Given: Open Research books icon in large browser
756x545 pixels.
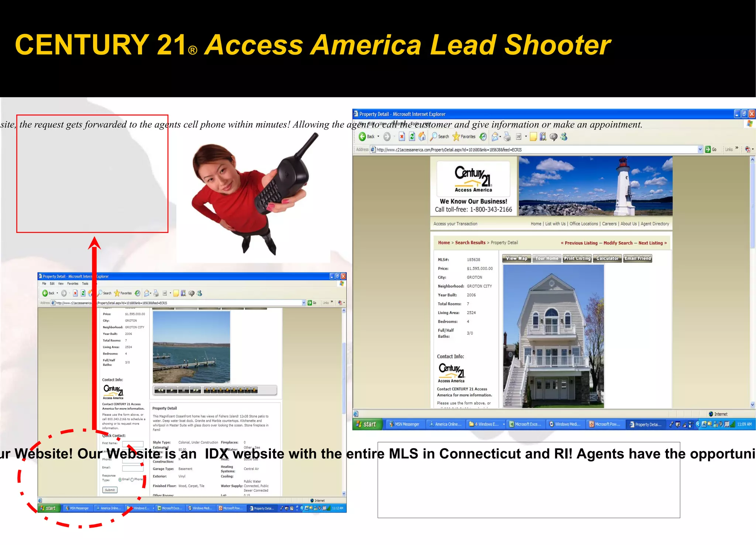Looking at the screenshot, I should pyautogui.click(x=543, y=137).
